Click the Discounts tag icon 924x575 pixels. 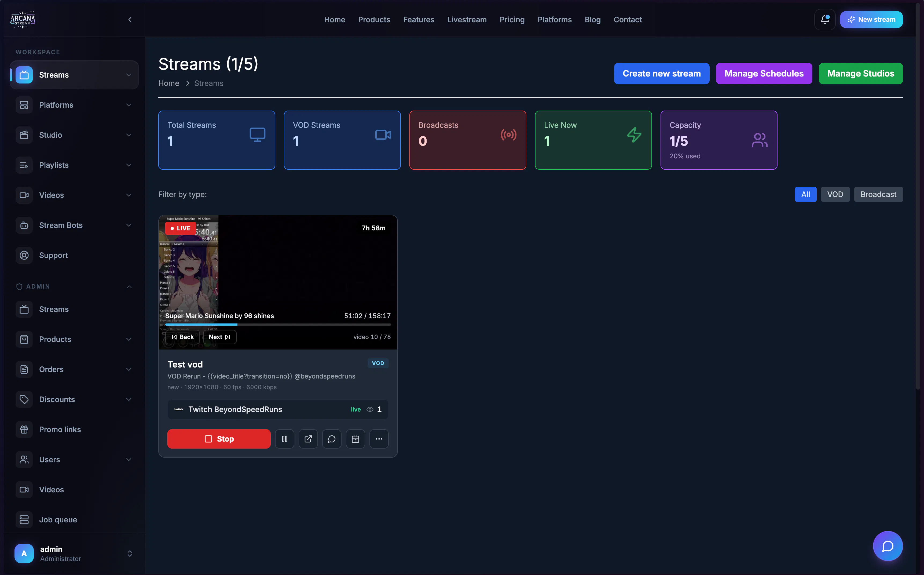pos(24,399)
